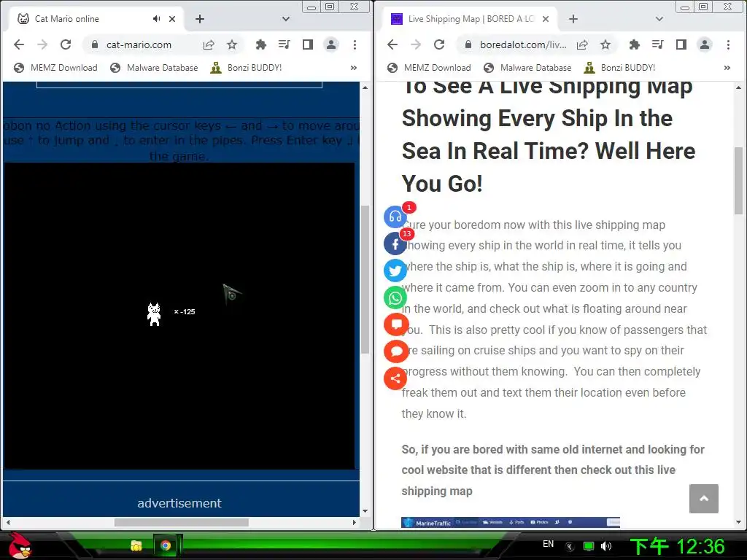
Task: Click the Cat Mario horizontal scrollbar thumb
Action: pyautogui.click(x=182, y=522)
